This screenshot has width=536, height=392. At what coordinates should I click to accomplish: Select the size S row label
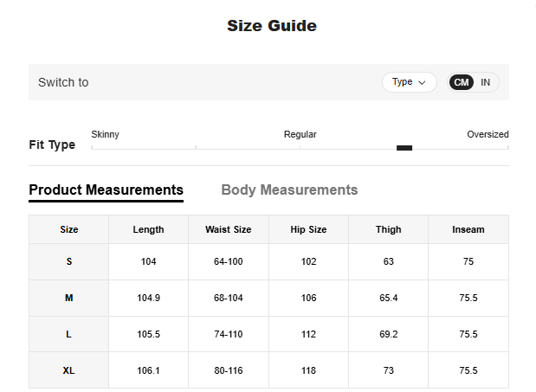click(x=69, y=261)
